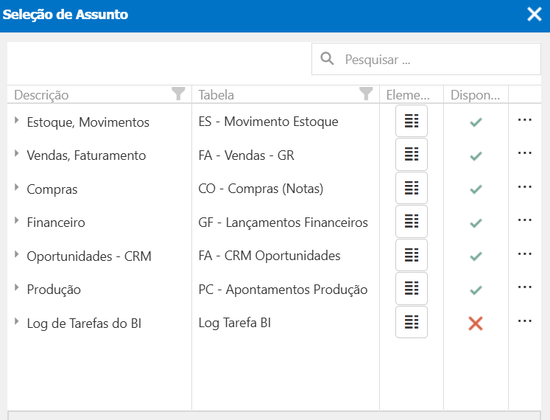The height and width of the screenshot is (420, 550).
Task: Open elements list icon for Financeiro
Action: 411,221
